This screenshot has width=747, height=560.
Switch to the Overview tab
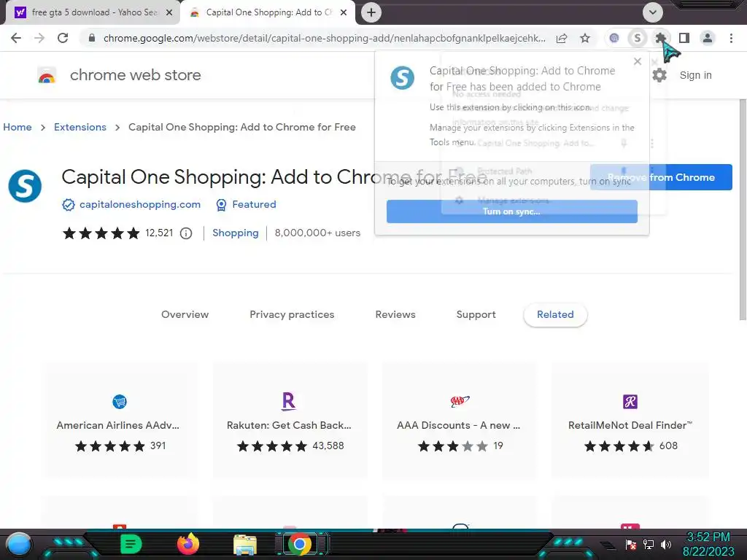185,314
